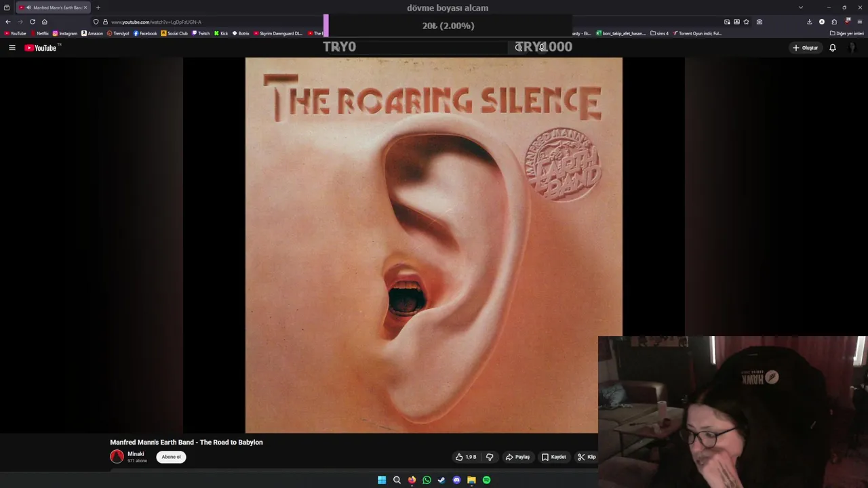
Task: Open Spotify from the taskbar
Action: (x=486, y=480)
